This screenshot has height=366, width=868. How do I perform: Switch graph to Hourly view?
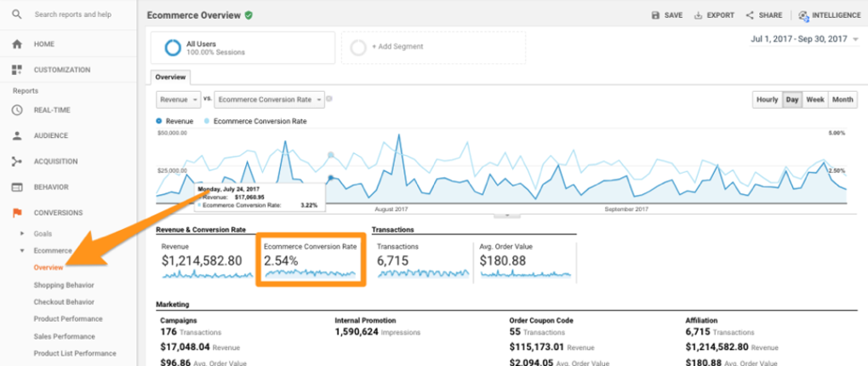(x=767, y=100)
